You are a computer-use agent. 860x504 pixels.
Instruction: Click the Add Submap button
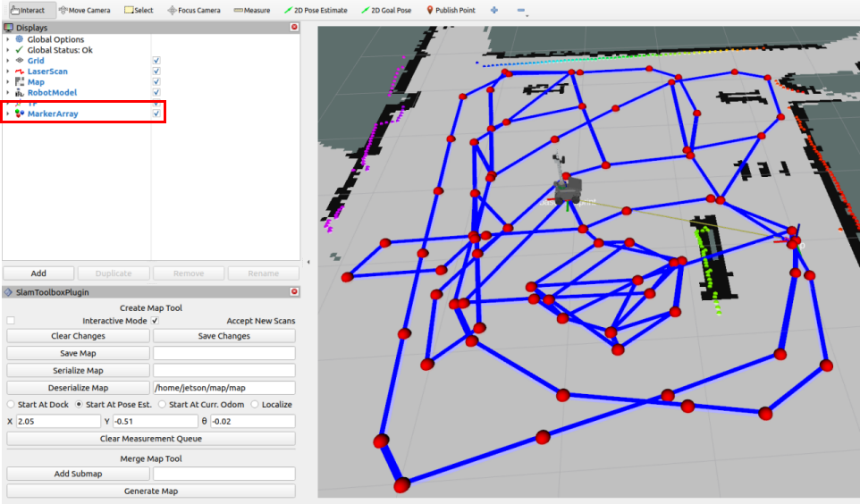pyautogui.click(x=78, y=474)
